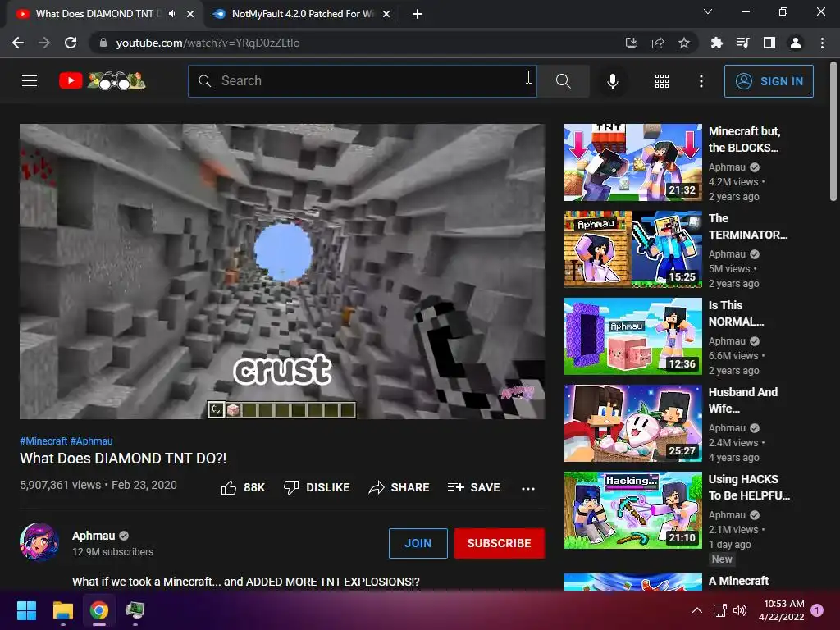Click the address bar URL
840x630 pixels.
[208, 43]
